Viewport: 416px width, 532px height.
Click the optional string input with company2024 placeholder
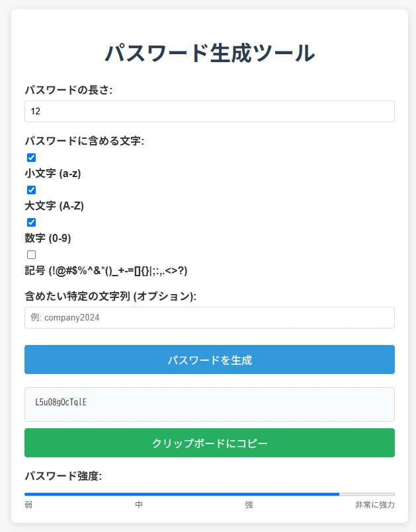tap(209, 317)
